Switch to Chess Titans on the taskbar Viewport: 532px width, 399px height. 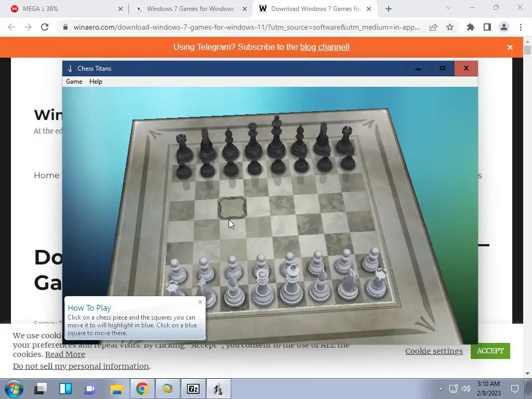click(x=219, y=389)
